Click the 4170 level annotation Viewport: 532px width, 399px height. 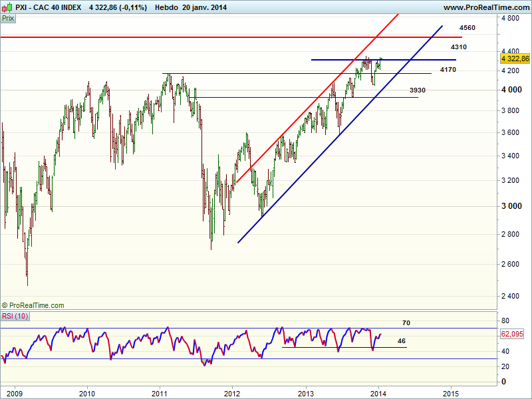point(448,70)
